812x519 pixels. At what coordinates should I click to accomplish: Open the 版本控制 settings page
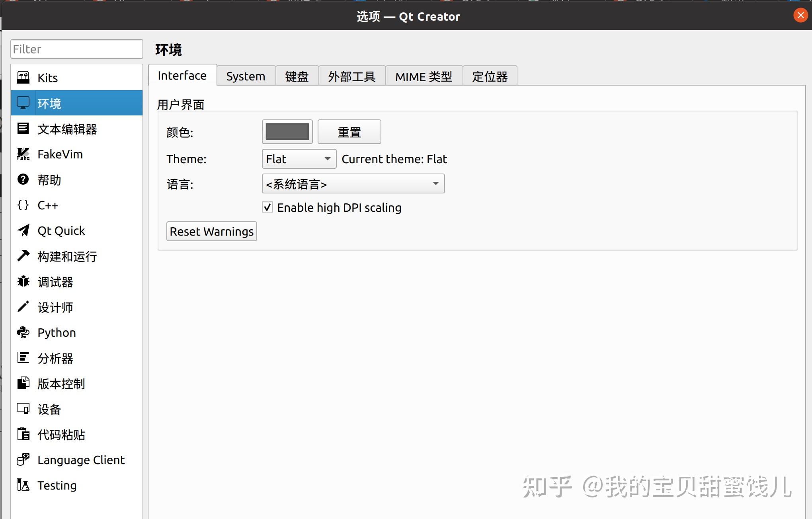click(x=61, y=384)
